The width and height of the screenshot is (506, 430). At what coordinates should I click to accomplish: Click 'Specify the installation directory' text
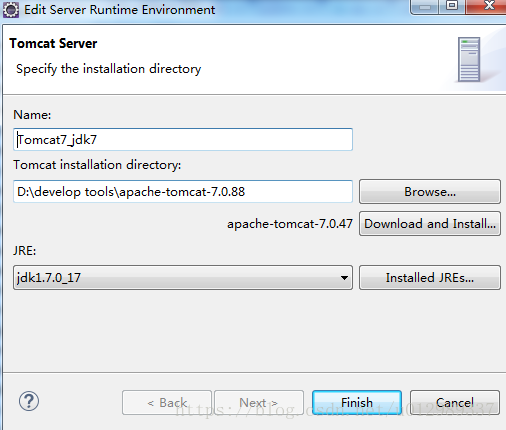pos(109,69)
